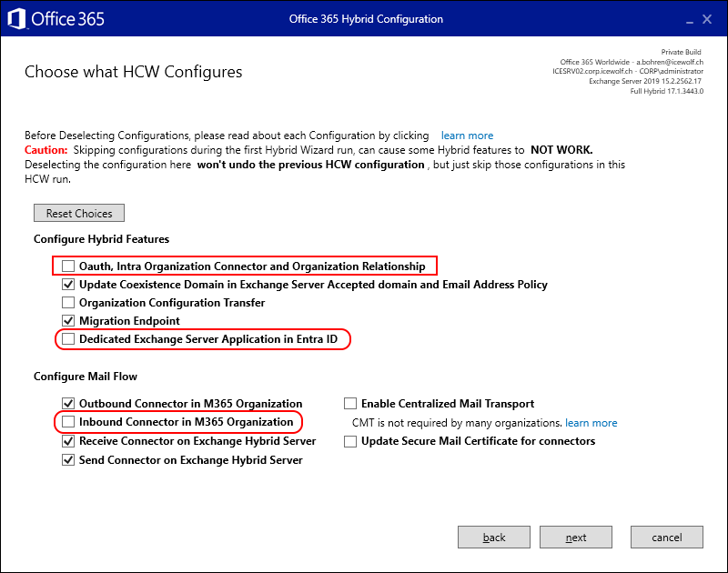This screenshot has width=728, height=573.
Task: Click 'won't undo the previous HCW configuration' text
Action: pos(310,165)
